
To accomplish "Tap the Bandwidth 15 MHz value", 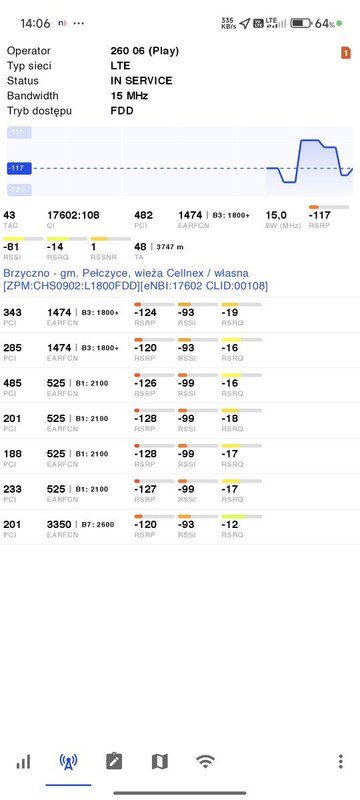I will click(x=130, y=95).
